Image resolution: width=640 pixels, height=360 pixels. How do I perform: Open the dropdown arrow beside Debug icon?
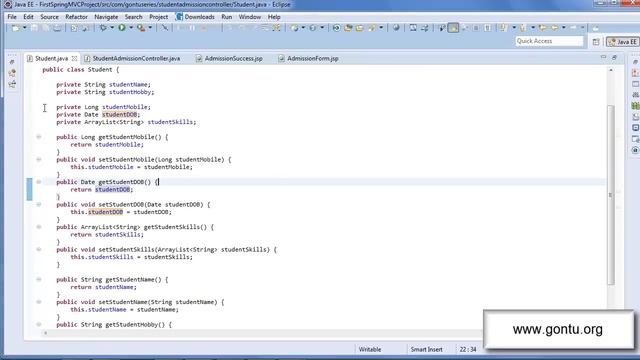tap(111, 28)
